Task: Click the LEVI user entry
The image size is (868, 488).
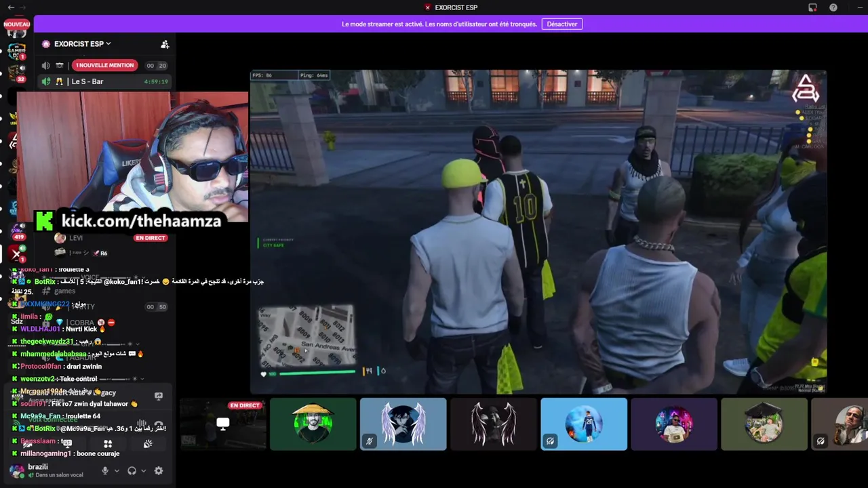Action: coord(112,238)
